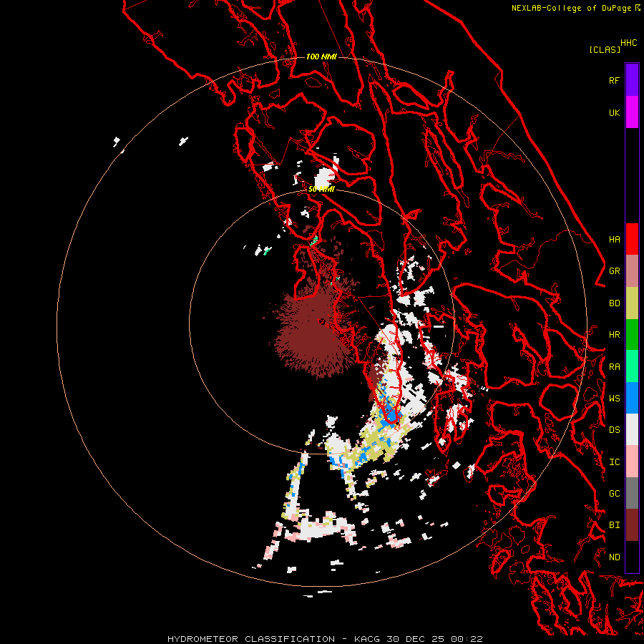This screenshot has height=644, width=644.
Task: Click the DS legend label
Action: pyautogui.click(x=614, y=430)
